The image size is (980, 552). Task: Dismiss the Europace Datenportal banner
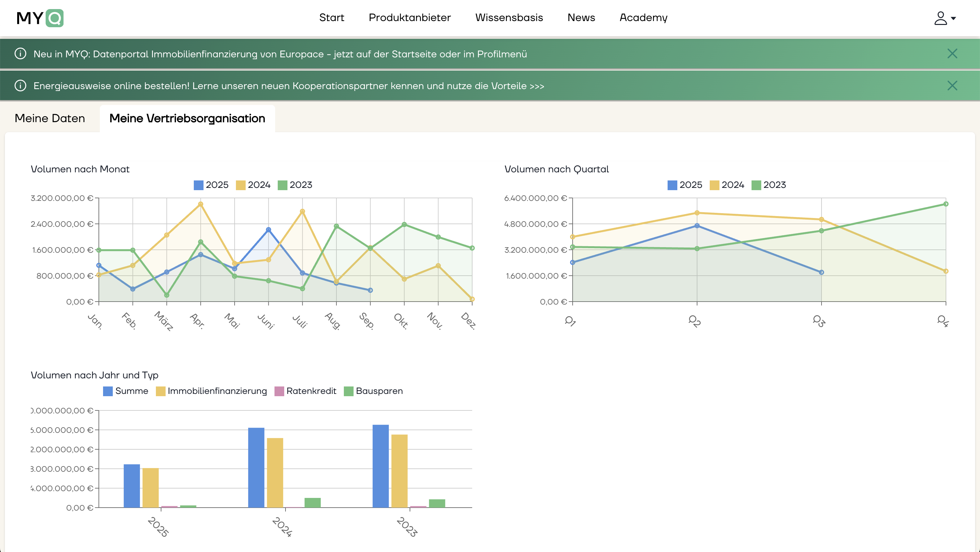point(952,53)
